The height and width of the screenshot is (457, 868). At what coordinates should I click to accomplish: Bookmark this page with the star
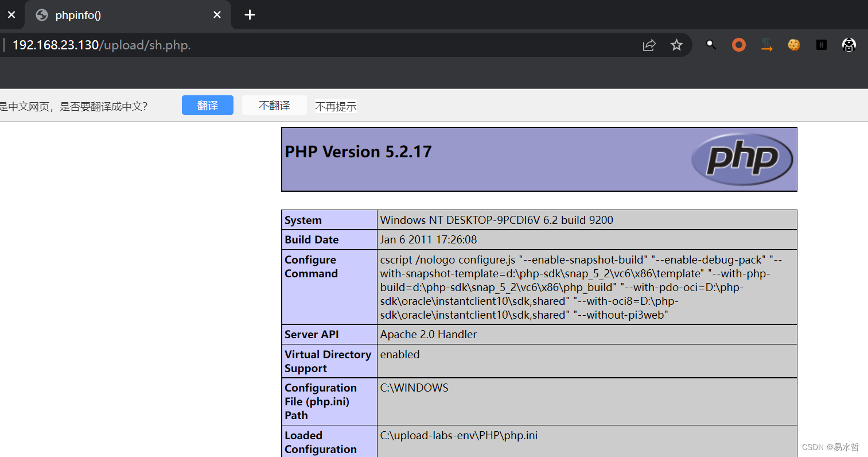[x=676, y=45]
